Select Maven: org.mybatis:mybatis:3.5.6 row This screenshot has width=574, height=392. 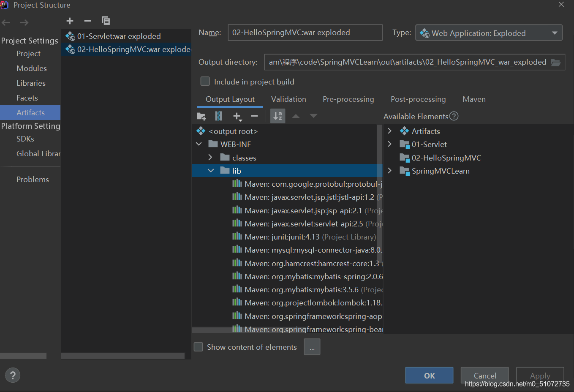point(287,290)
